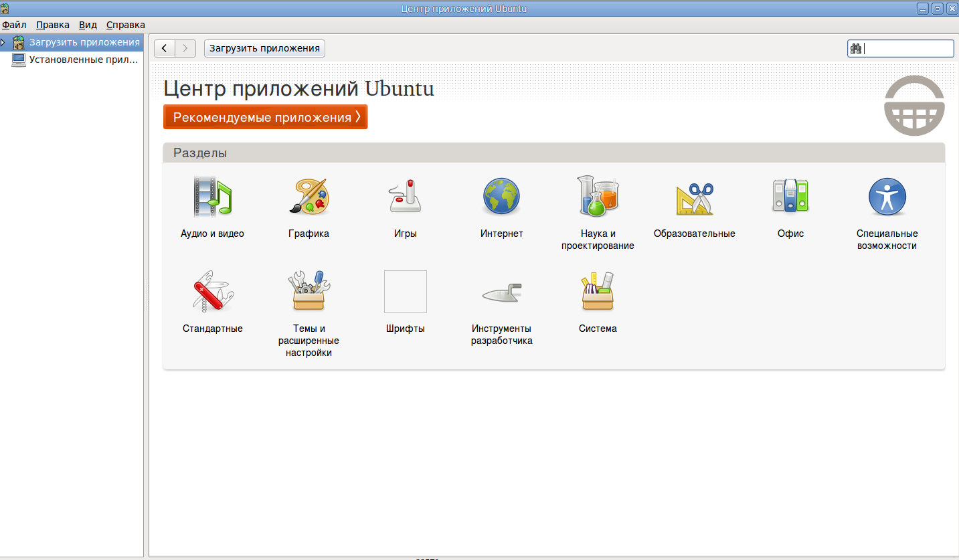Click the Шрифты label

(x=406, y=329)
